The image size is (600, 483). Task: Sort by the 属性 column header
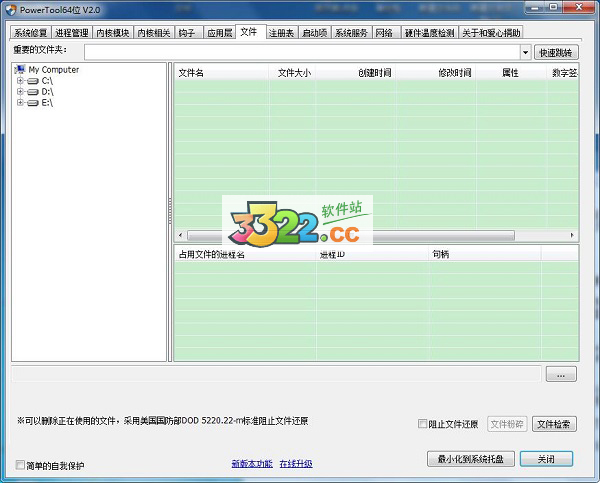512,73
